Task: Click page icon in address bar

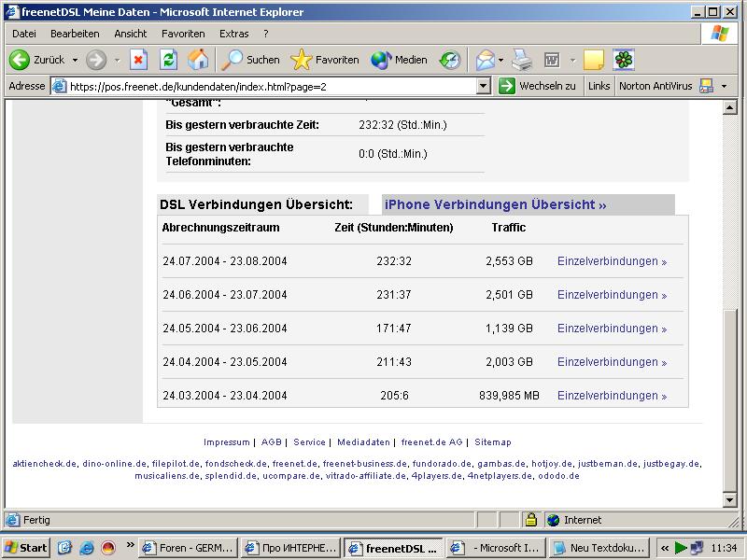Action: click(x=59, y=86)
